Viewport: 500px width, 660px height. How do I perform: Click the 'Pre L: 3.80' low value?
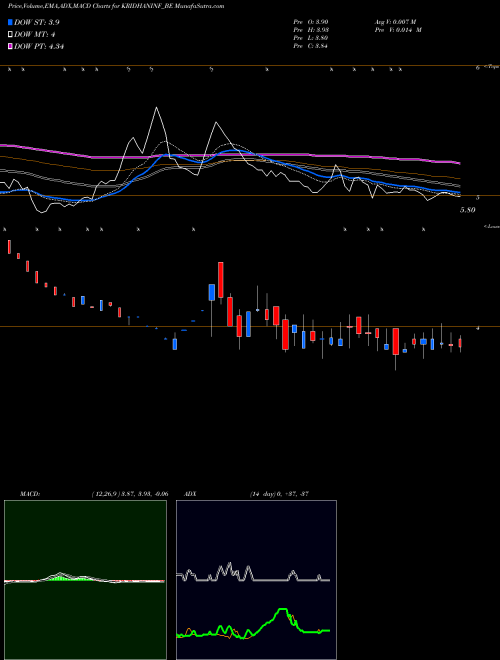(x=311, y=37)
